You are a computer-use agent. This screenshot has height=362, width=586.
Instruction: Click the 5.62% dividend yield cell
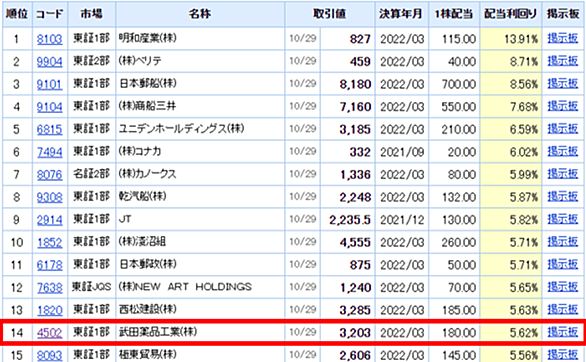(x=511, y=332)
